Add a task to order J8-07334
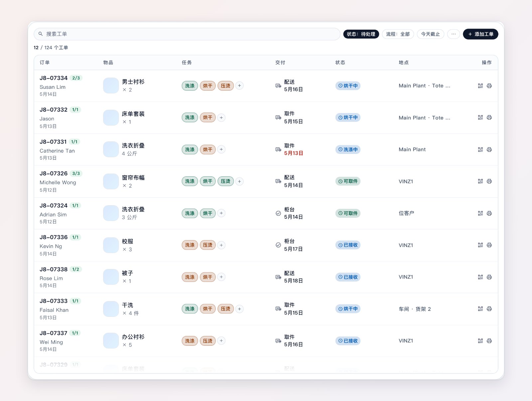The width and height of the screenshot is (532, 401). (239, 86)
